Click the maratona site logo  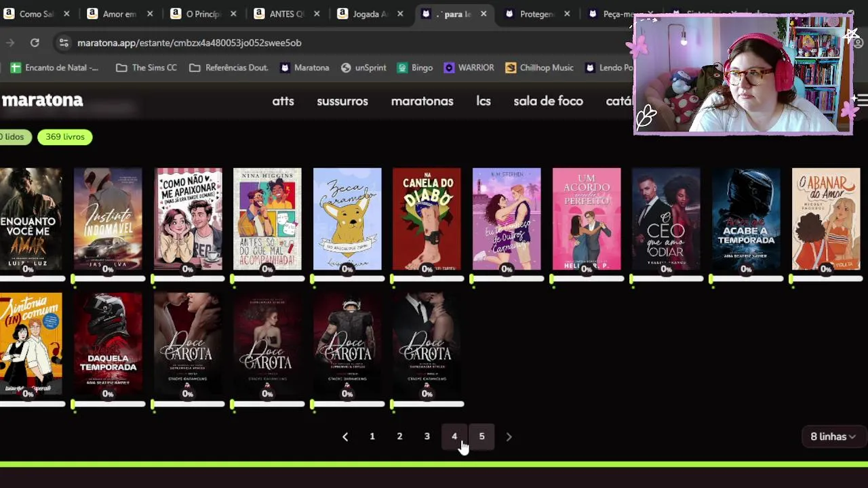pyautogui.click(x=42, y=100)
